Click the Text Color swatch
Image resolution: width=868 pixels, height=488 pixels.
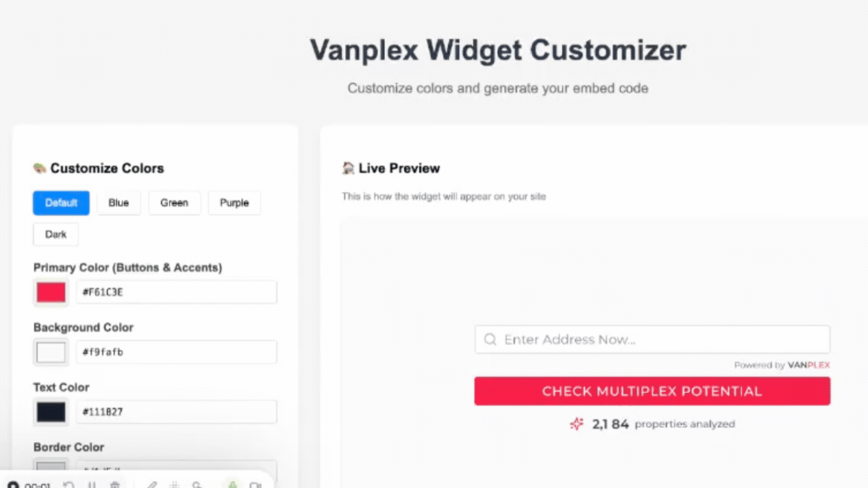click(x=50, y=411)
